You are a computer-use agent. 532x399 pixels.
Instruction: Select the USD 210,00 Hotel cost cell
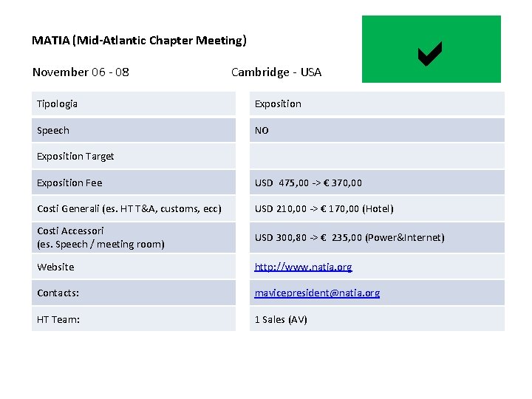click(x=377, y=208)
